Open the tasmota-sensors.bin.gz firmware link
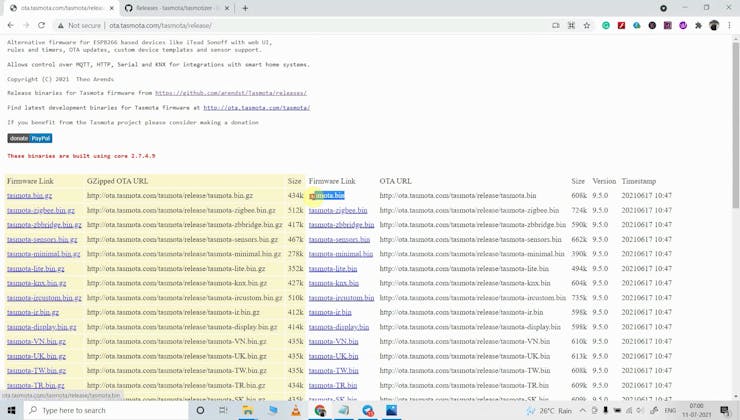Image resolution: width=740 pixels, height=420 pixels. point(42,239)
